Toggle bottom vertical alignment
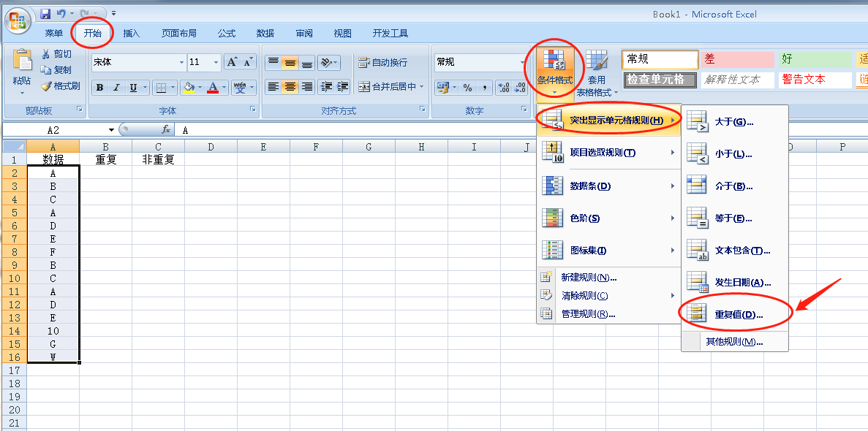 [306, 62]
